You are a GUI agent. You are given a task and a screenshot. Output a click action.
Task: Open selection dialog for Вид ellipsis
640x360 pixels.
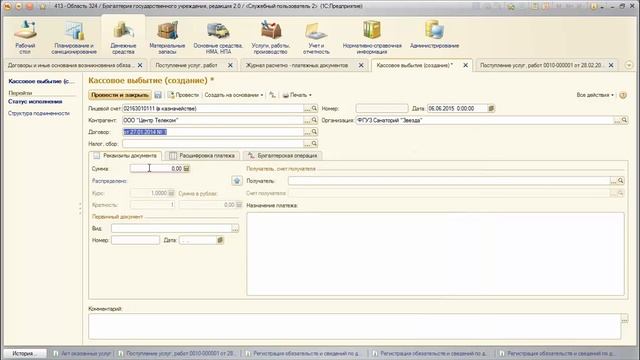(235, 229)
